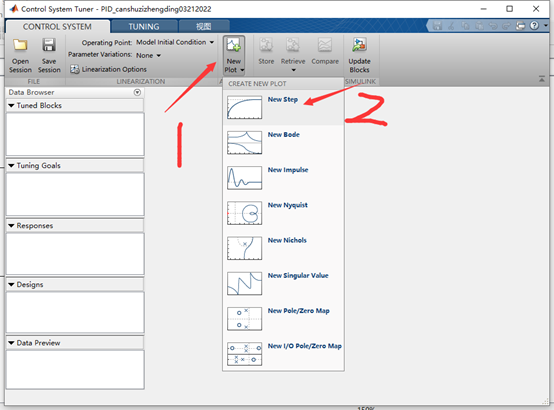
Task: Click the Store design icon
Action: (x=266, y=45)
